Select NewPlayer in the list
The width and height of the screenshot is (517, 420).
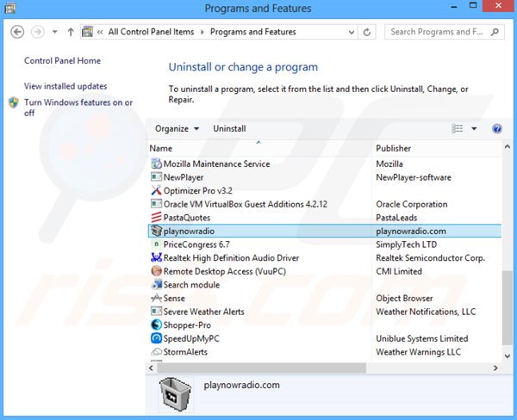tap(184, 177)
